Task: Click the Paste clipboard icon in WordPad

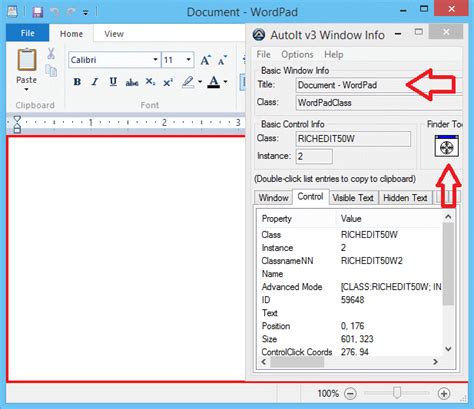Action: click(27, 60)
